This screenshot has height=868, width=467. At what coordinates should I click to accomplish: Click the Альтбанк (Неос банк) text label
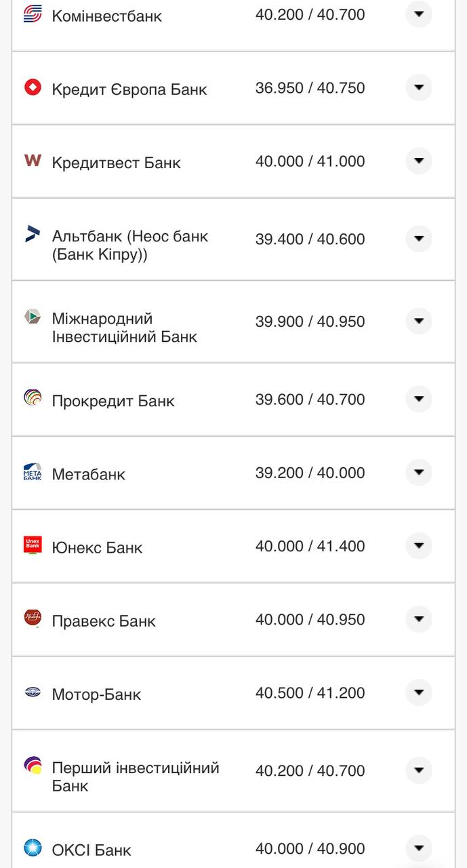pos(131,244)
